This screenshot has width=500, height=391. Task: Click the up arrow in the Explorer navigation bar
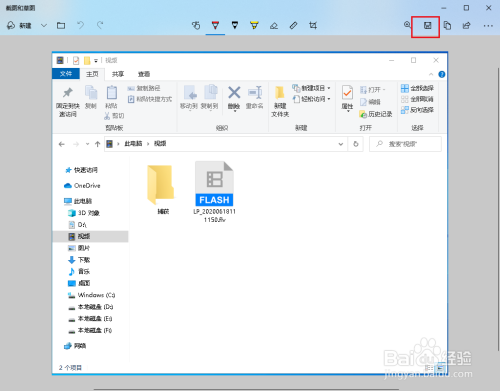coord(97,144)
